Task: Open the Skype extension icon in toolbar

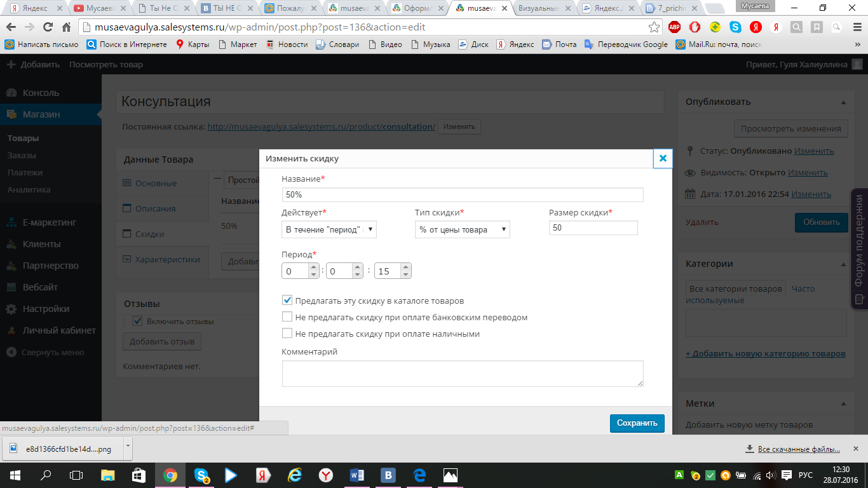Action: [735, 27]
